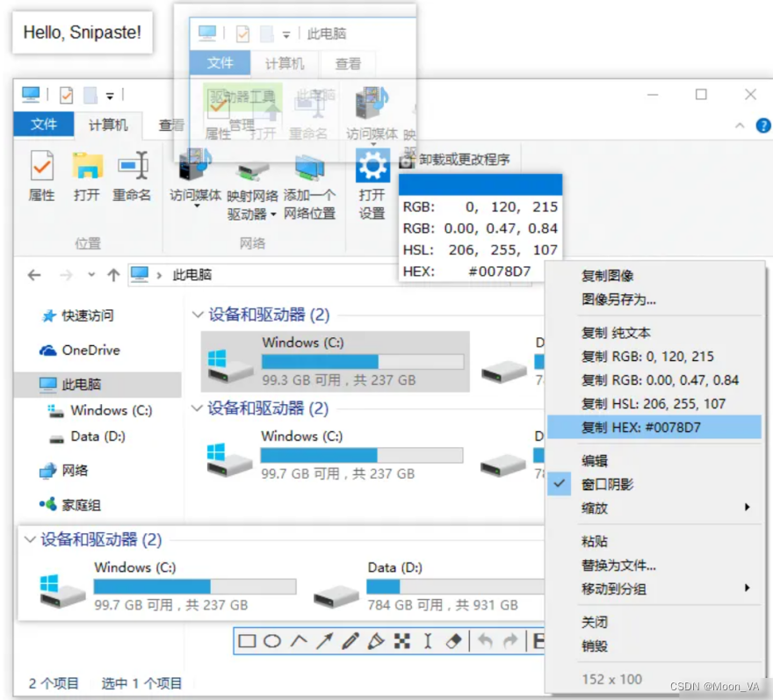Select the arrow annotation tool
The width and height of the screenshot is (773, 700).
coord(324,641)
